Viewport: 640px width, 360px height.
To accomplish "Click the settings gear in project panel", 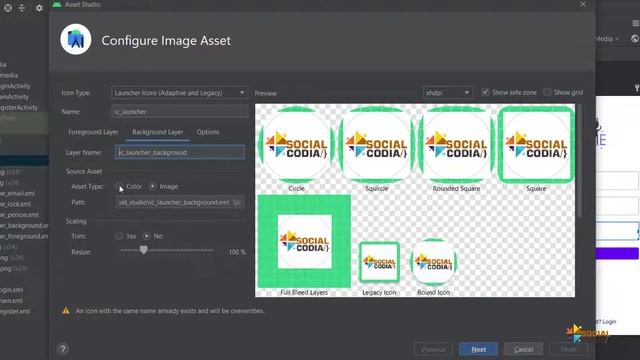I will click(39, 8).
